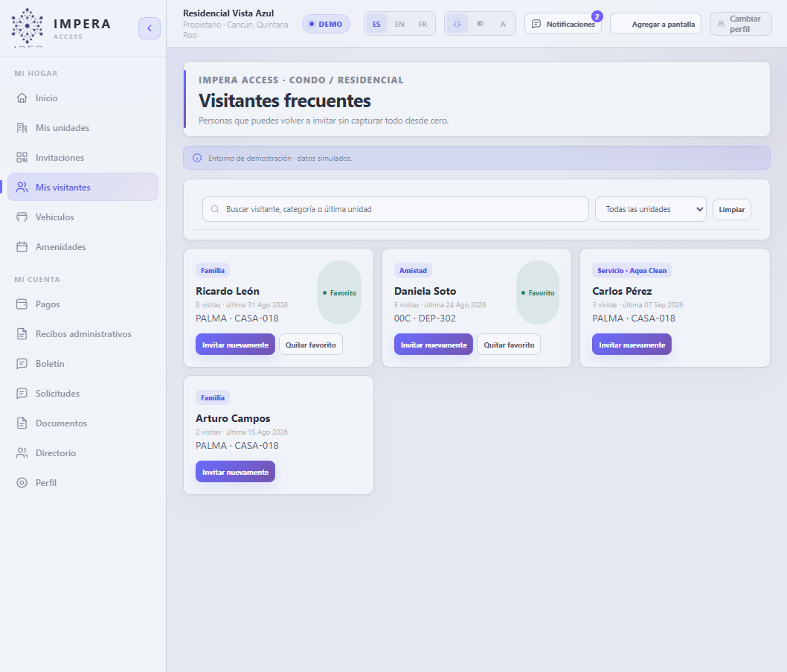Click the Familia tag on Ricardo León

point(213,270)
